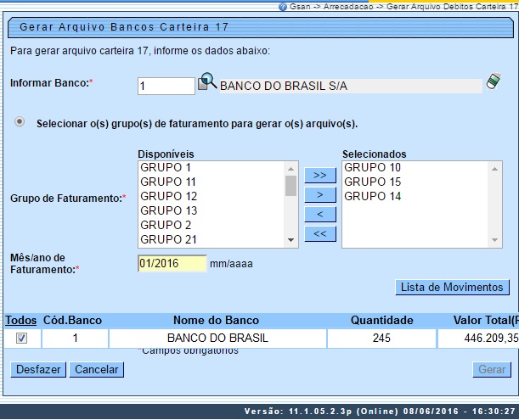
Task: Select the billing group radio option
Action: (x=20, y=122)
